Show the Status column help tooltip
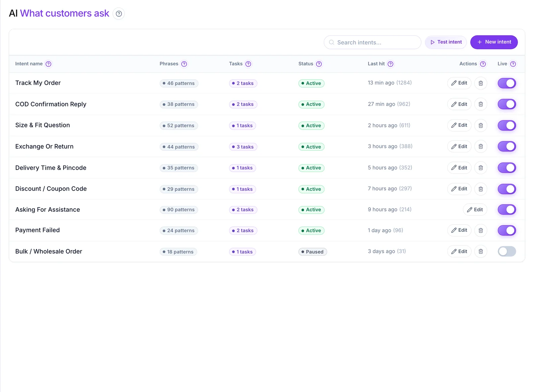The height and width of the screenshot is (392, 534). [319, 64]
